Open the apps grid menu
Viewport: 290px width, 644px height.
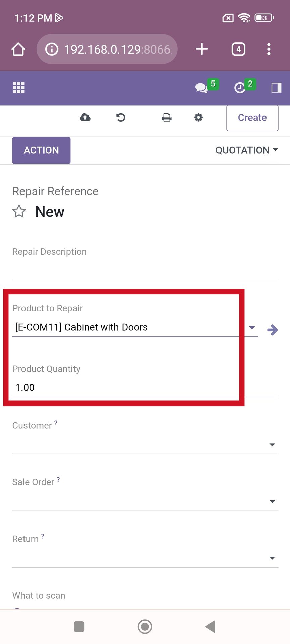19,88
